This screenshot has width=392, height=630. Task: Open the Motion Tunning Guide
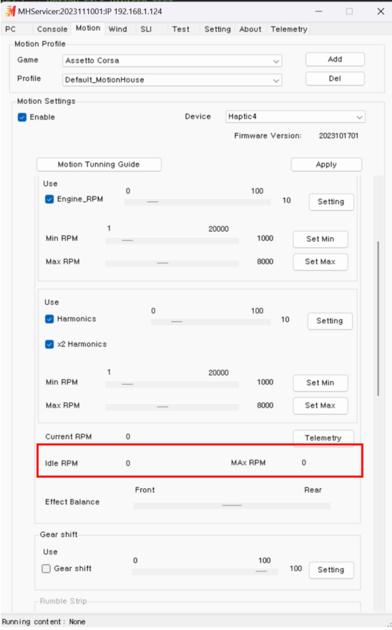(x=99, y=164)
